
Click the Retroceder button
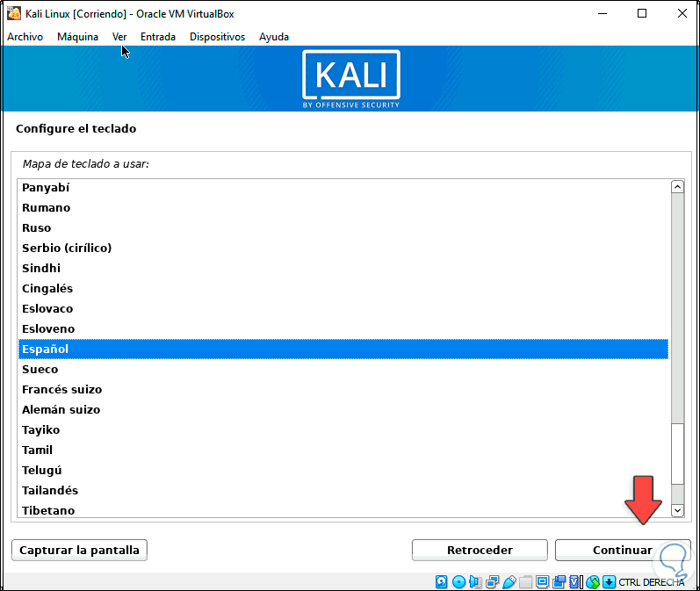[480, 550]
